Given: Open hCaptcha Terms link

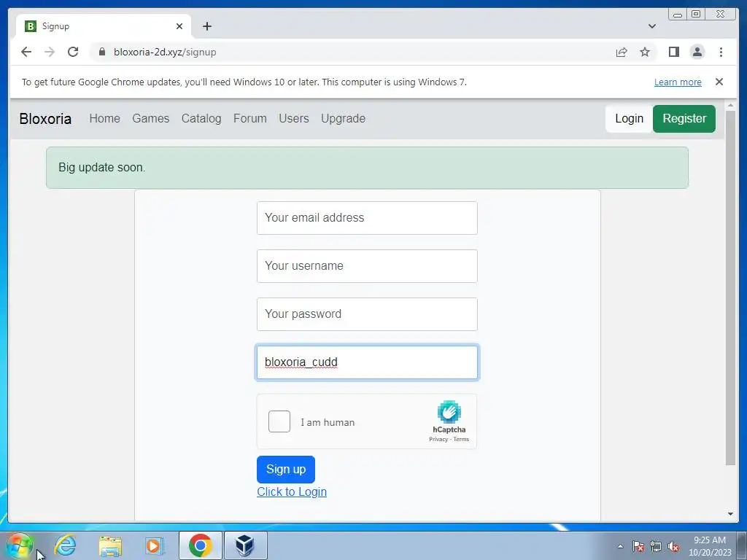Looking at the screenshot, I should 461,439.
